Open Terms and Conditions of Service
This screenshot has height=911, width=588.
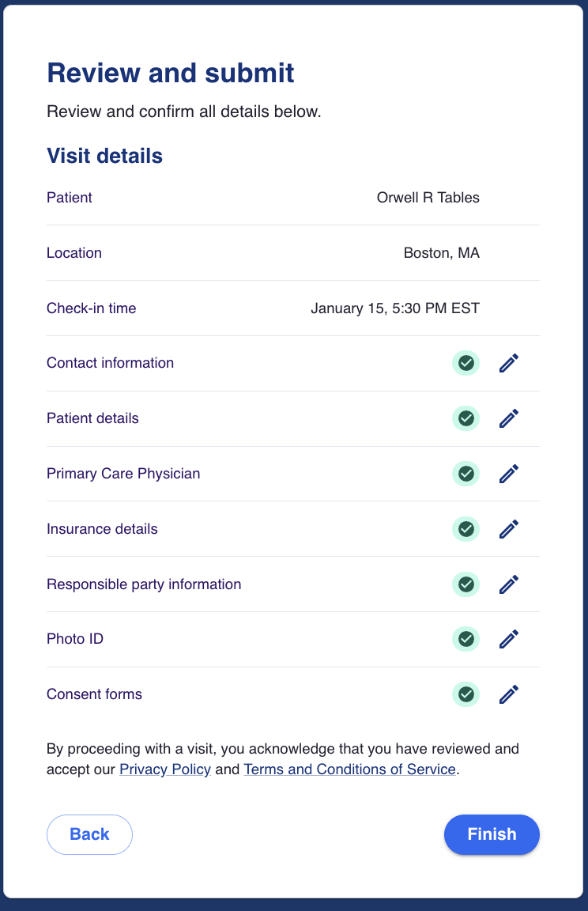[x=349, y=769]
